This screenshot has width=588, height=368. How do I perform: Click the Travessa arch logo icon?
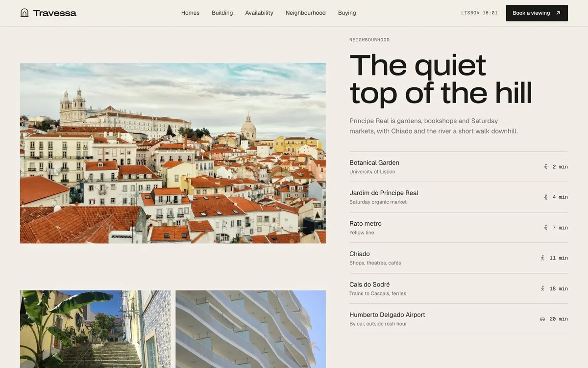click(24, 13)
